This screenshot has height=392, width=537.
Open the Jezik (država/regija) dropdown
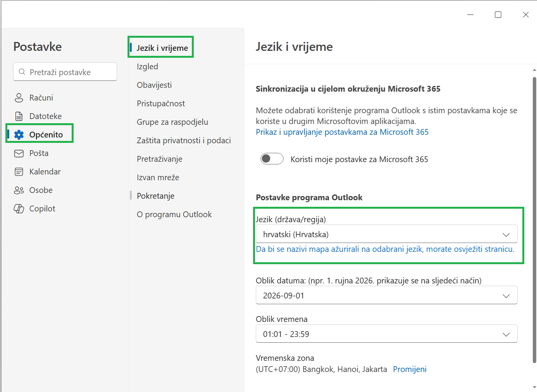coord(386,234)
